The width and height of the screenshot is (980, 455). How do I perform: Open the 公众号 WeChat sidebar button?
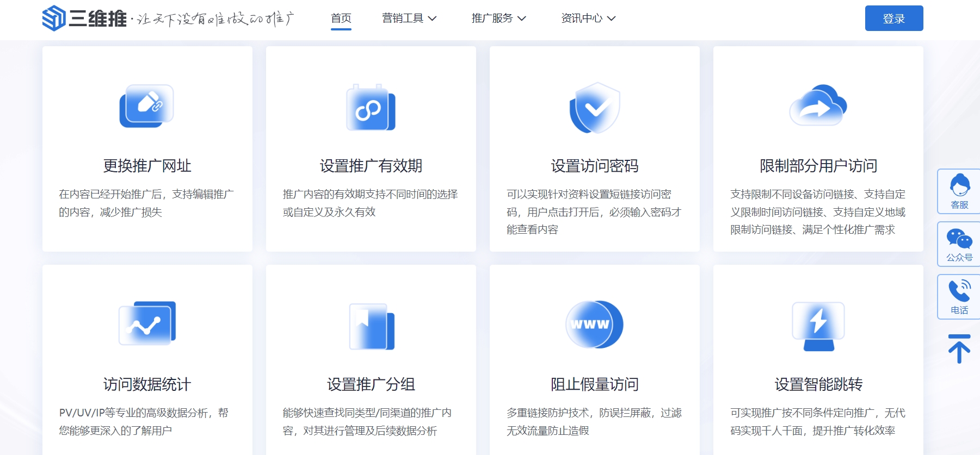tap(959, 244)
